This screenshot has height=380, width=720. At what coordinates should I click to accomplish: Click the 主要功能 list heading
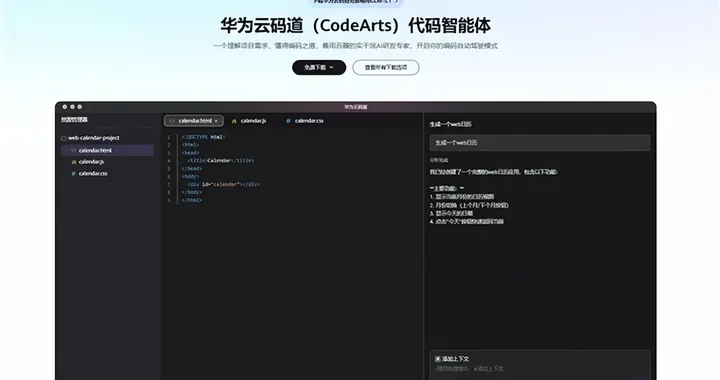(x=447, y=188)
